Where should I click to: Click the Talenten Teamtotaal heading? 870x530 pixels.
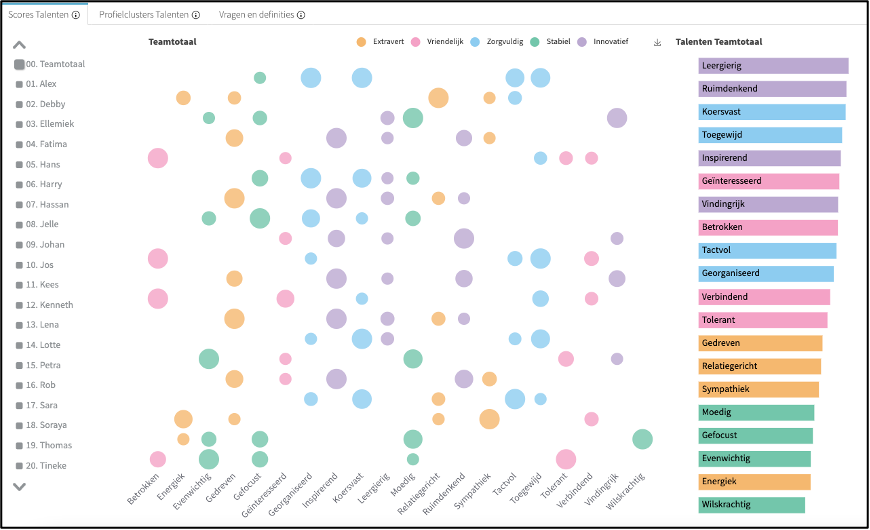719,42
